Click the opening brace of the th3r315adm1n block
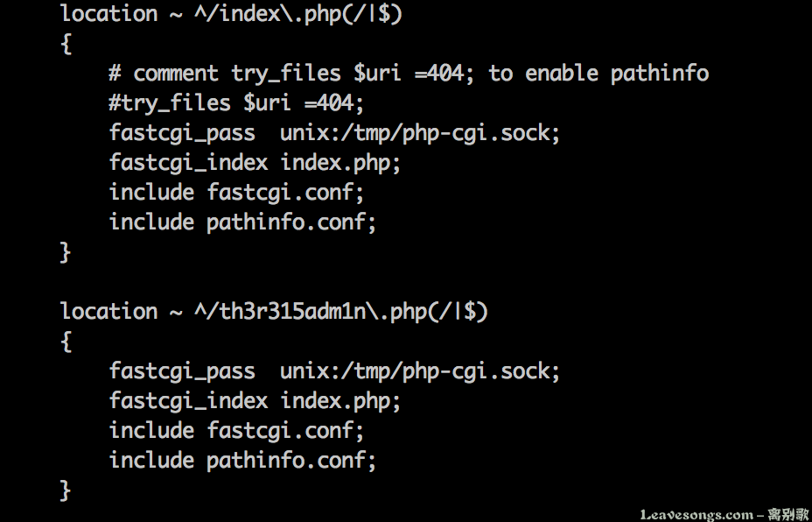The height and width of the screenshot is (522, 812). 66,342
